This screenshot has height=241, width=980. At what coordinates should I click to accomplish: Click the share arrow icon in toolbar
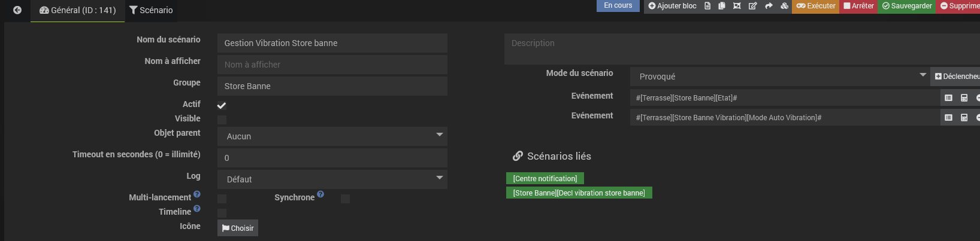(x=769, y=6)
